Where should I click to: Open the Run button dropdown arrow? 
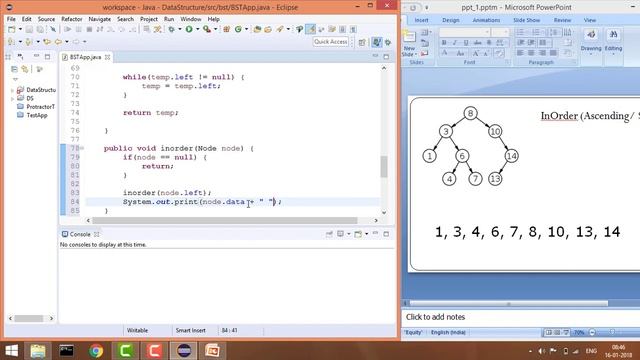(x=198, y=29)
